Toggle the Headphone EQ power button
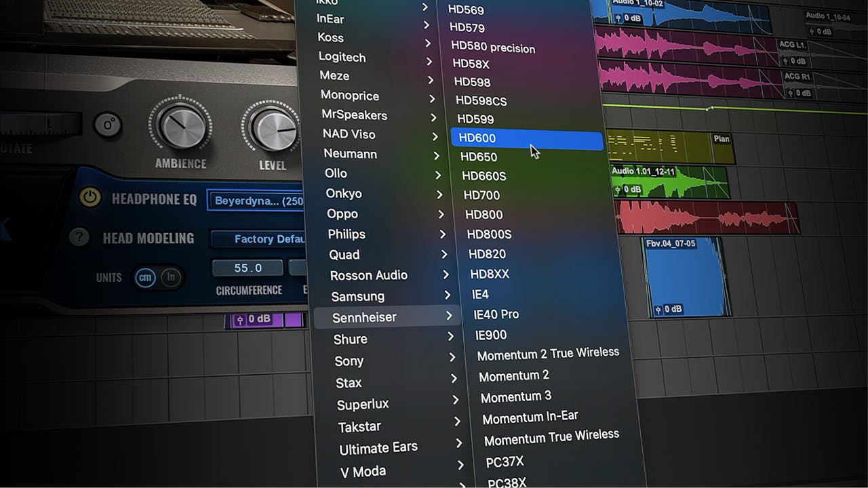868x488 pixels. (x=90, y=197)
